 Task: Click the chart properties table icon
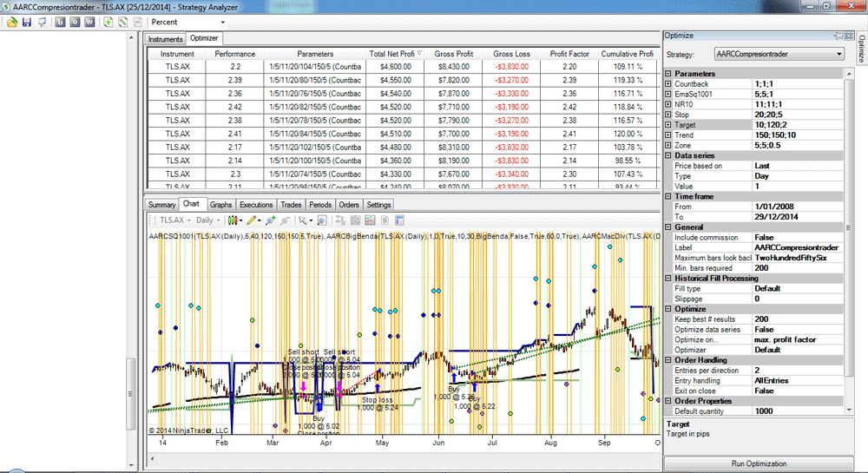pos(399,220)
